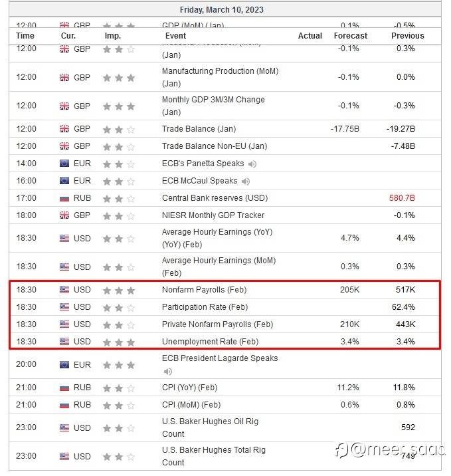Open Participation Rate (Feb) event details
451x476 pixels.
point(205,307)
